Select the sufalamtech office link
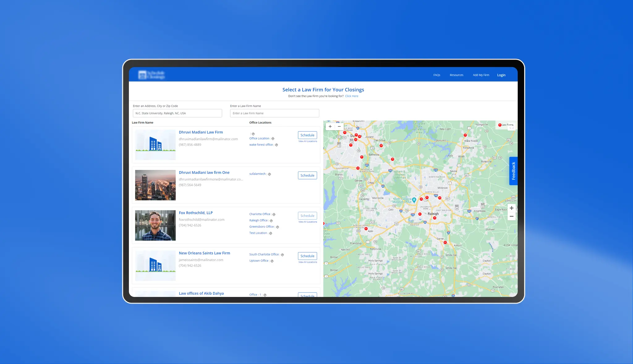633x364 pixels. 257,174
